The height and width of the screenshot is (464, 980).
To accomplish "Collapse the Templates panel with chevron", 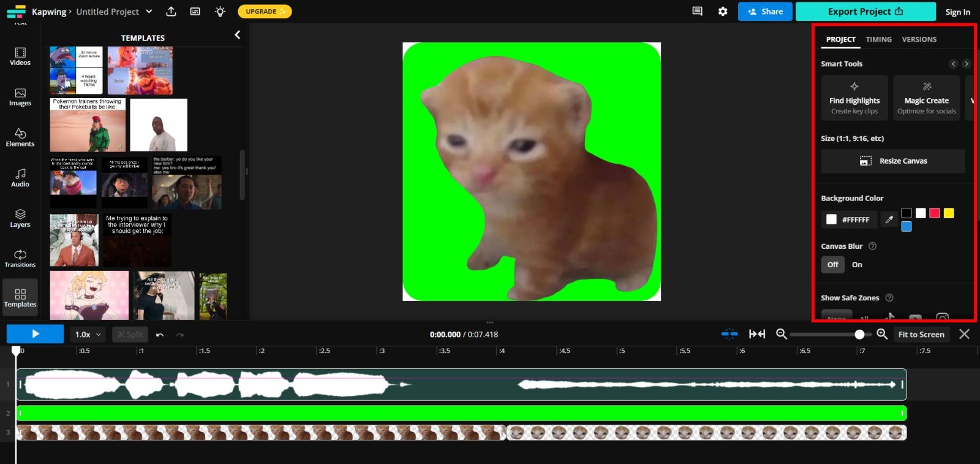I will 238,36.
